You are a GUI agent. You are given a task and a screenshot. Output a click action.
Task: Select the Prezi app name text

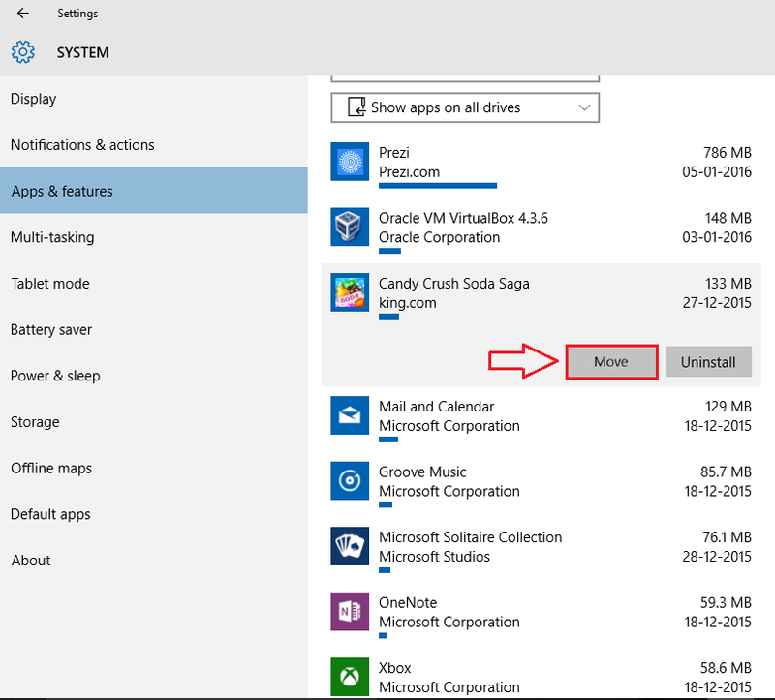394,153
